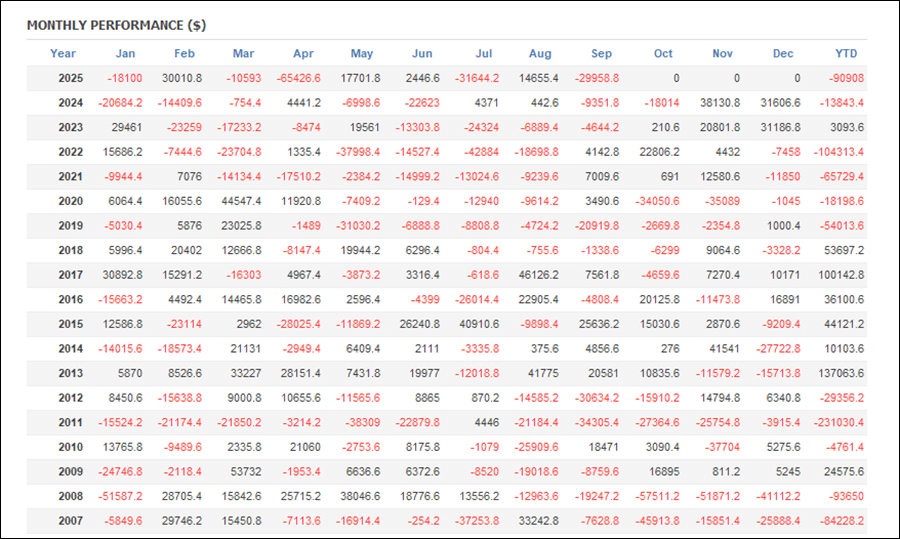The image size is (900, 539).
Task: Click the Jan column header
Action: [x=125, y=54]
